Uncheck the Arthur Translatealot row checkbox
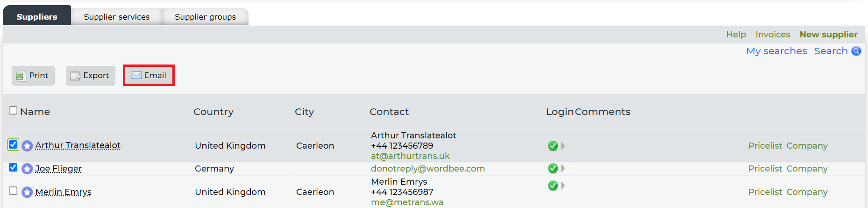Viewport: 868px width, 208px height. click(x=13, y=144)
